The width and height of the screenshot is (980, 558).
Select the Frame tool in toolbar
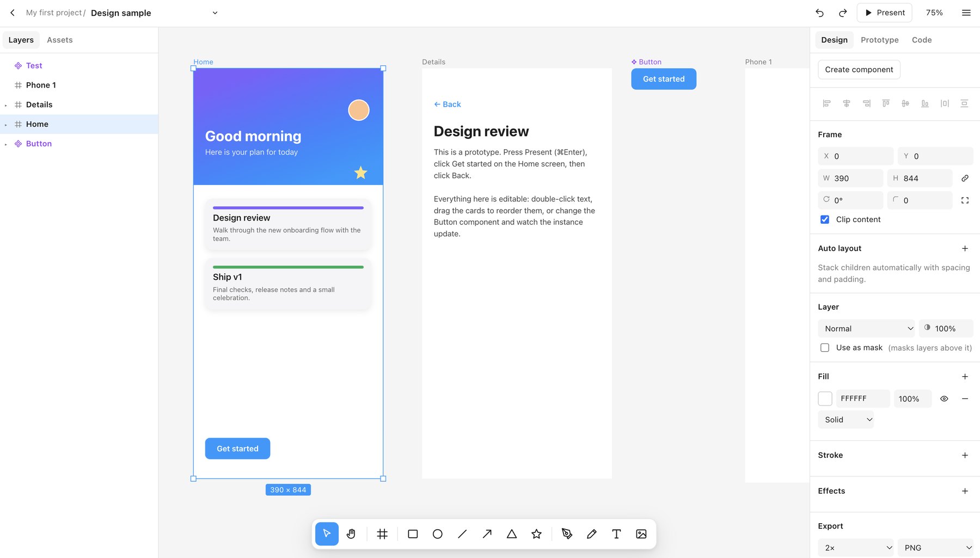(382, 534)
